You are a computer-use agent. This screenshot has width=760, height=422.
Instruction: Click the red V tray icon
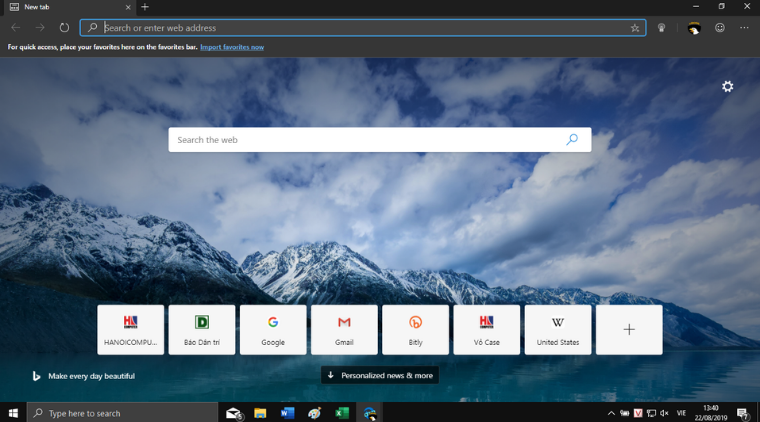tap(638, 413)
